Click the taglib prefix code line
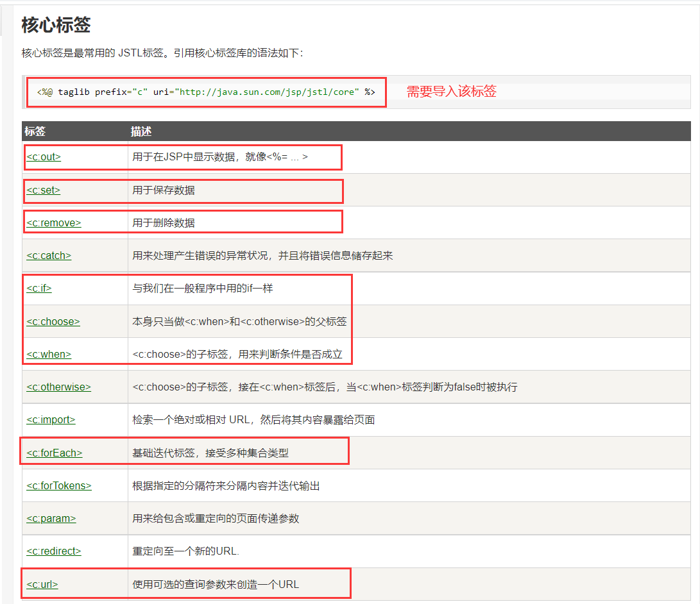The width and height of the screenshot is (700, 604). 206,92
